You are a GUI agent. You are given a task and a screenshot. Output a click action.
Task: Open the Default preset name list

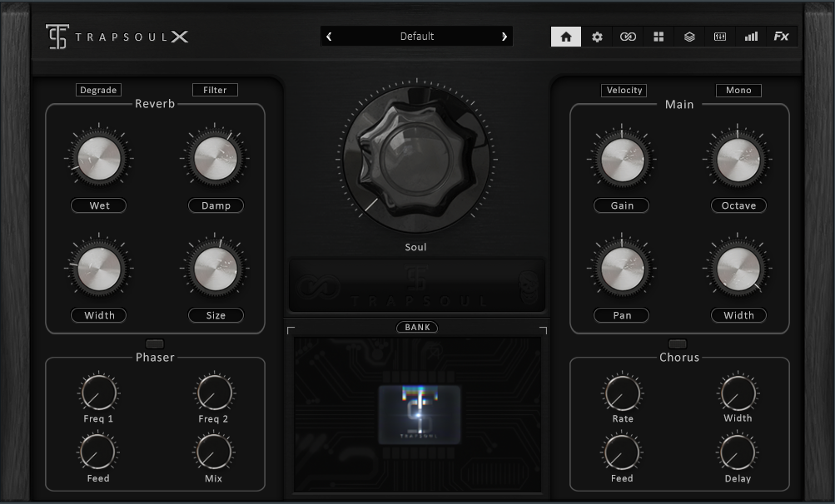click(416, 37)
